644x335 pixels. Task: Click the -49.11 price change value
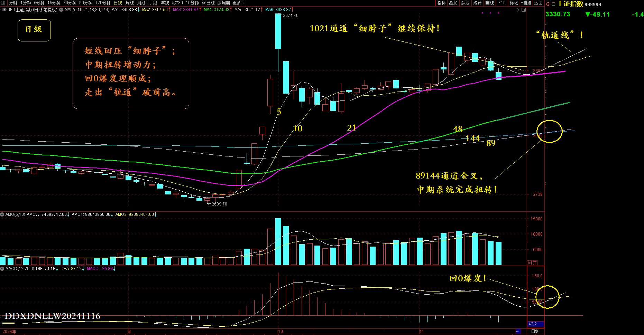click(600, 15)
